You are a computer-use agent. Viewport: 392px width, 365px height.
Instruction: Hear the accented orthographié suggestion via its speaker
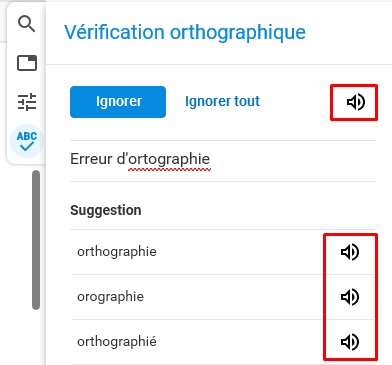[x=350, y=342]
